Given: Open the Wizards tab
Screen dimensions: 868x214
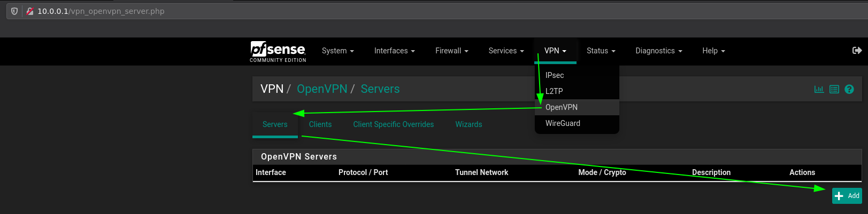Looking at the screenshot, I should click(x=469, y=124).
